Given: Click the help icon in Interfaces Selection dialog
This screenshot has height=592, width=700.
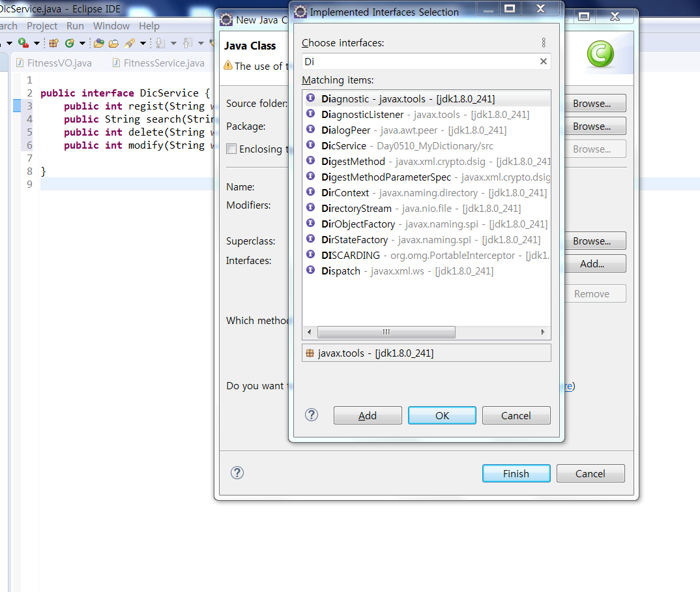Looking at the screenshot, I should click(311, 415).
